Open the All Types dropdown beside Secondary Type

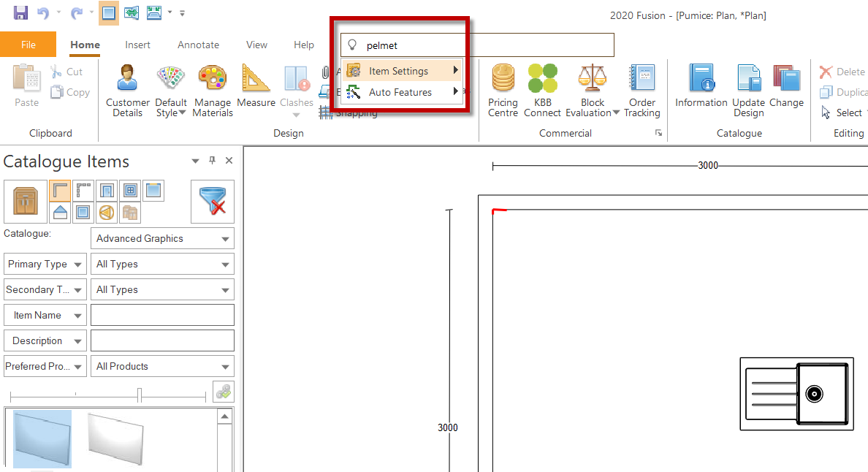click(x=162, y=289)
